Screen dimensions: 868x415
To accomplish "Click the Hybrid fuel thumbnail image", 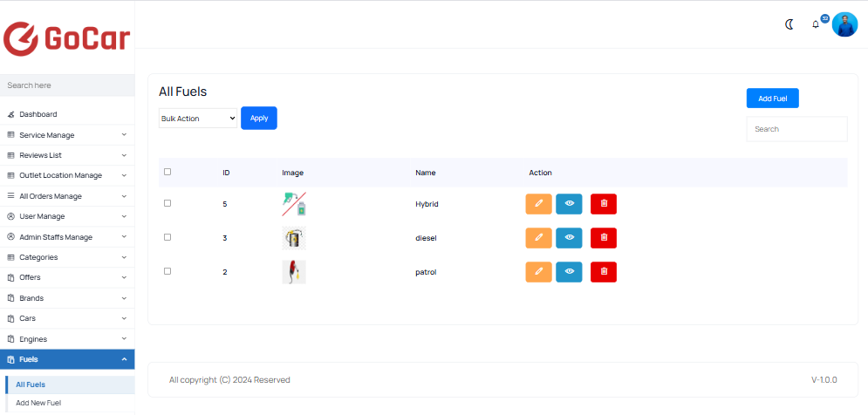I will pos(294,204).
